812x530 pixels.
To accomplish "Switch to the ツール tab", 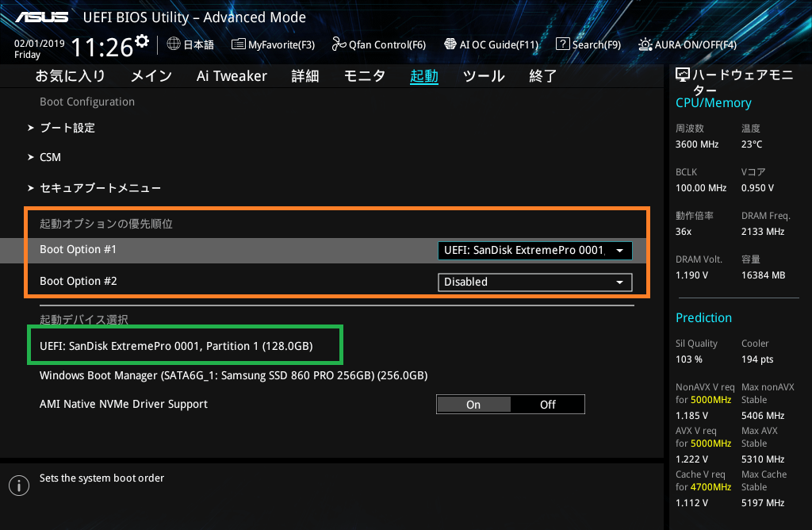I will tap(484, 76).
